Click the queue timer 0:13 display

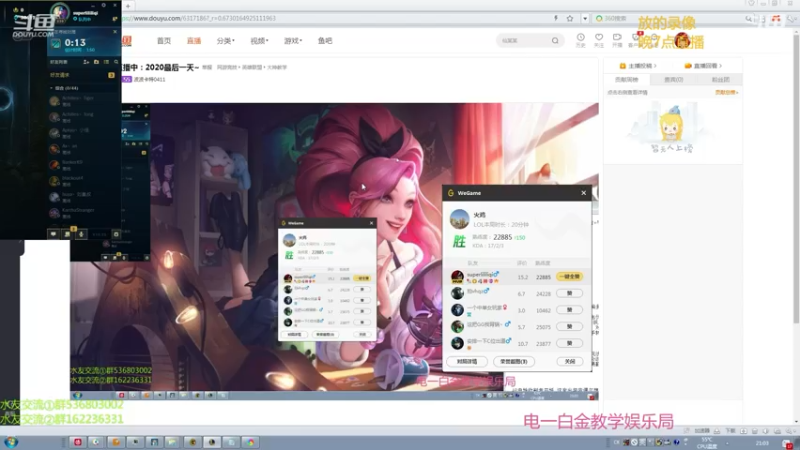(75, 42)
